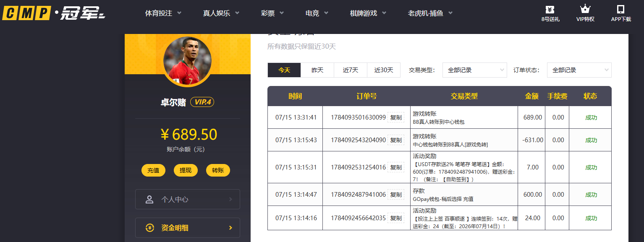
Task: Click the 提现 button
Action: tap(186, 170)
